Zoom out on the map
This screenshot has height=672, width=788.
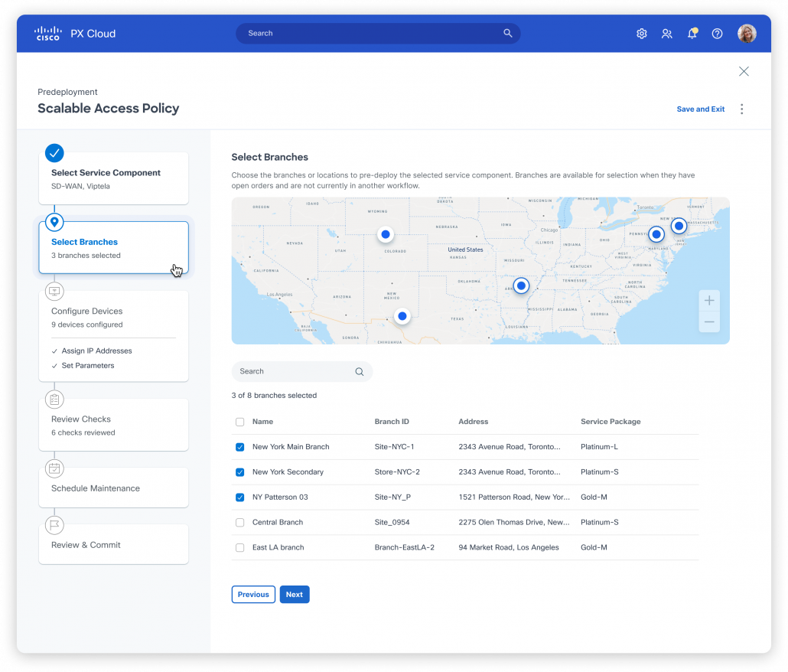709,321
